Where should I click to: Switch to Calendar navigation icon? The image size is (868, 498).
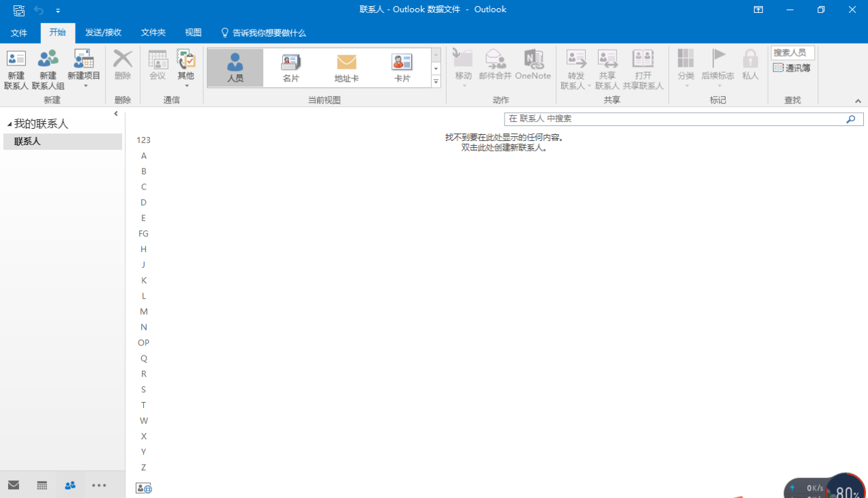pyautogui.click(x=42, y=486)
